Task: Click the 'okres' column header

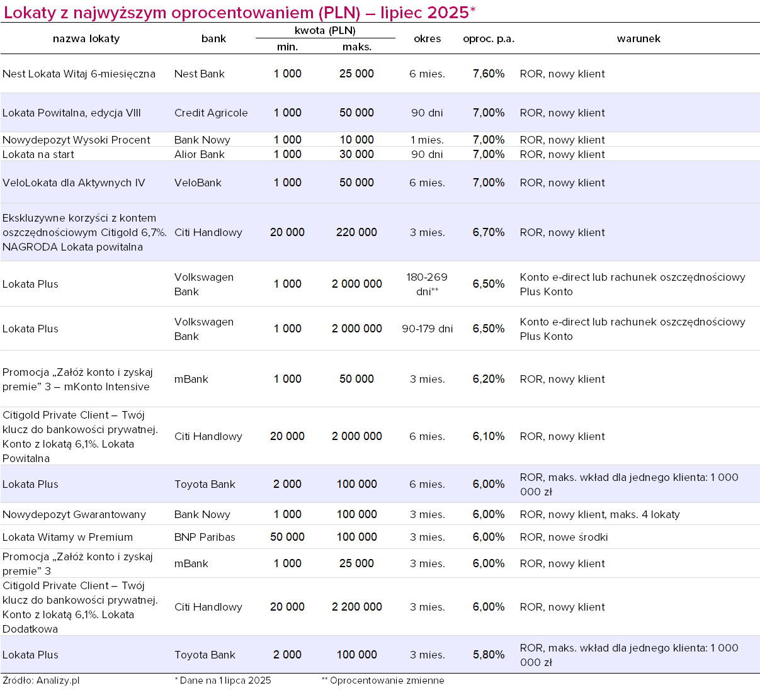Action: pos(428,38)
